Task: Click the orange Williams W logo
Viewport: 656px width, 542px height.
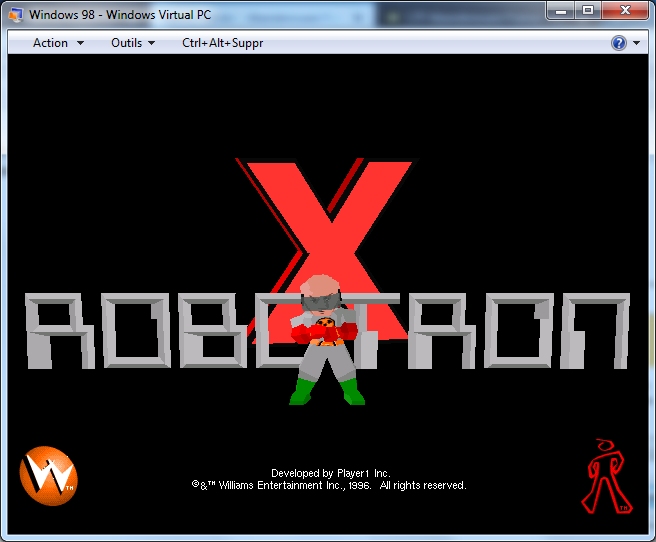Action: (x=49, y=476)
